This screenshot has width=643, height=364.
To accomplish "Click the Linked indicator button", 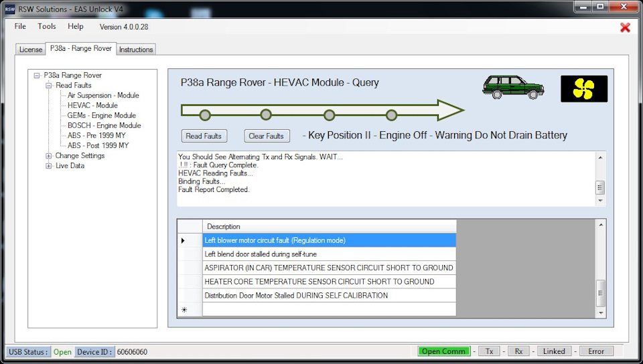I will pos(554,351).
